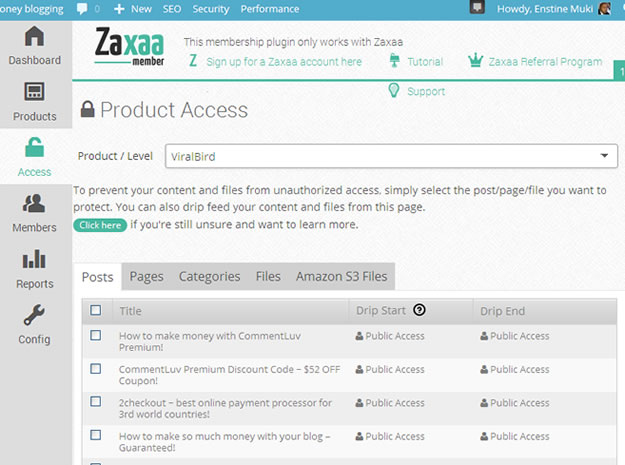Open the Product / Level ViralBird dropdown
Screen dimensions: 625x465
point(391,156)
